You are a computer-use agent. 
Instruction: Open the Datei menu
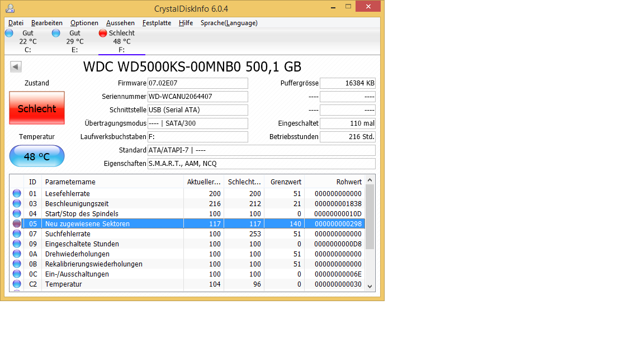tap(16, 23)
